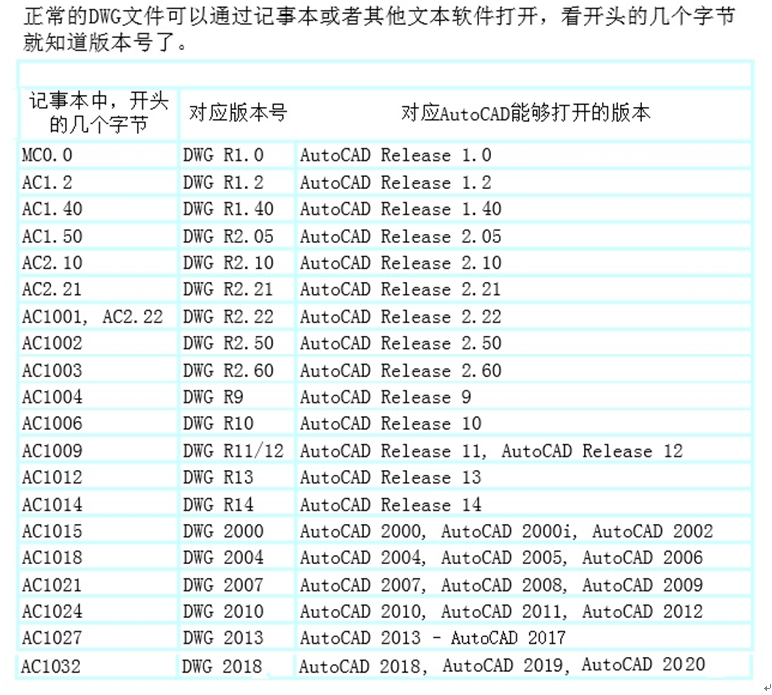Click the AutoCAD 2013 - AutoCAD 2017 cell
The height and width of the screenshot is (695, 772).
523,638
